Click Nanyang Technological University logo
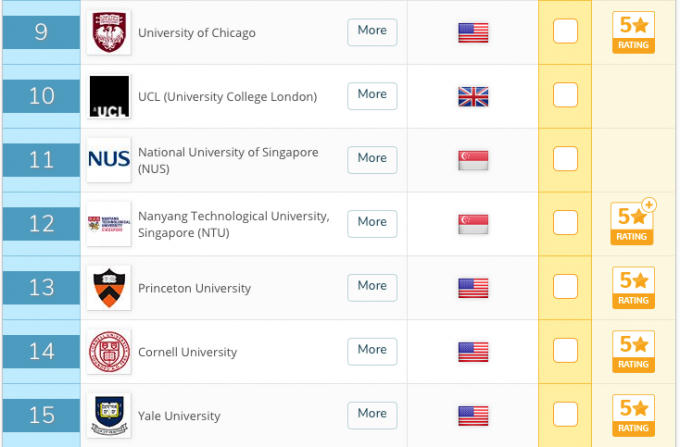 tap(108, 224)
